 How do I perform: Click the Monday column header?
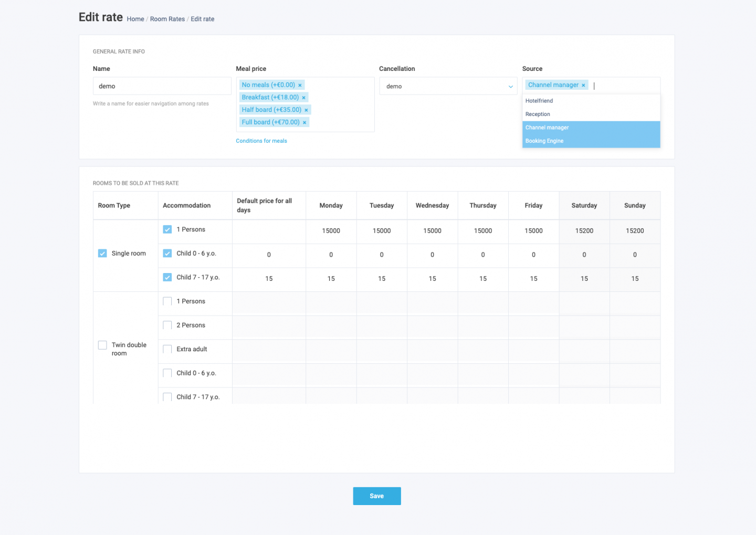coord(331,206)
